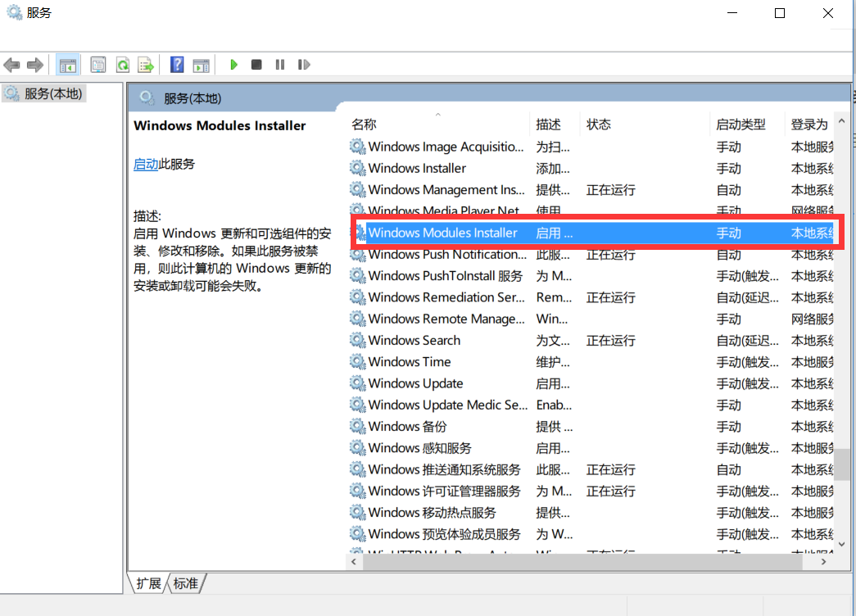Viewport: 856px width, 616px height.
Task: Sort services by the 名称 column header
Action: click(x=364, y=124)
